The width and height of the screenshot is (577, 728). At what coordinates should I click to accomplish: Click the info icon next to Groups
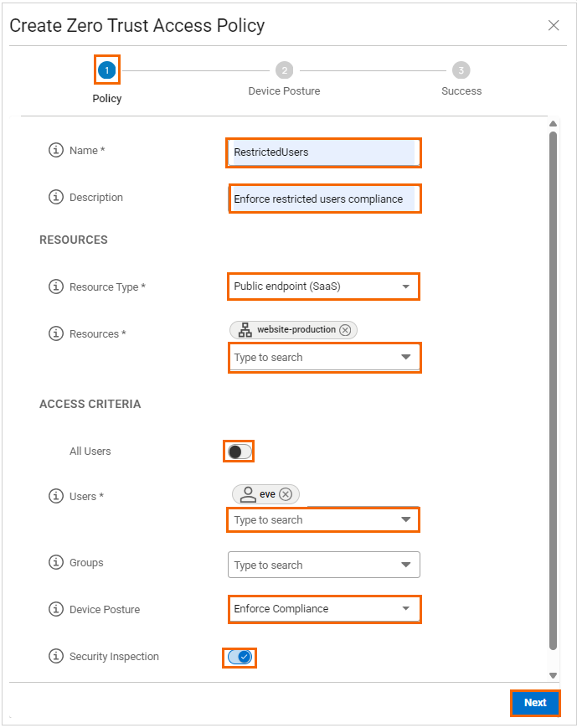[x=56, y=563]
